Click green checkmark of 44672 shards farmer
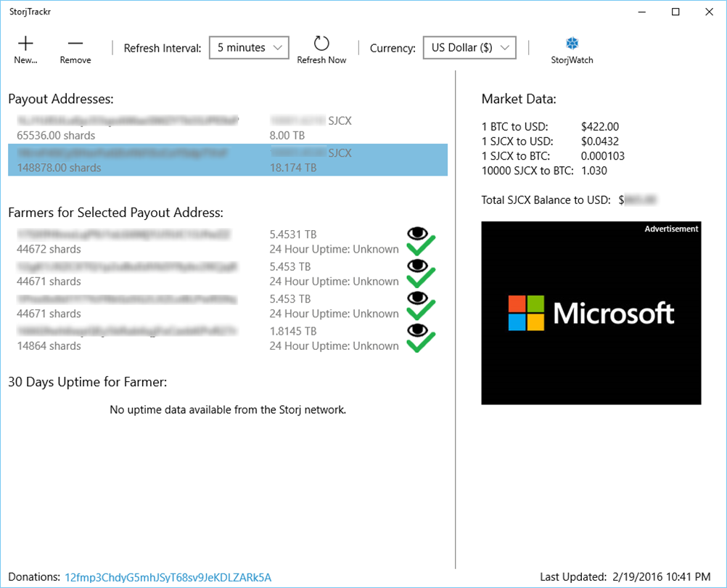The image size is (727, 588). (x=421, y=246)
